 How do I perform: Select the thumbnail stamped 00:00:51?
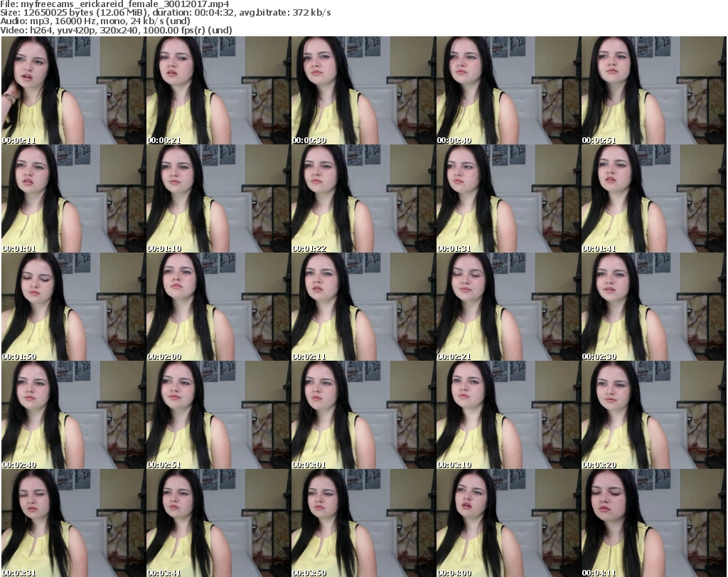point(654,90)
